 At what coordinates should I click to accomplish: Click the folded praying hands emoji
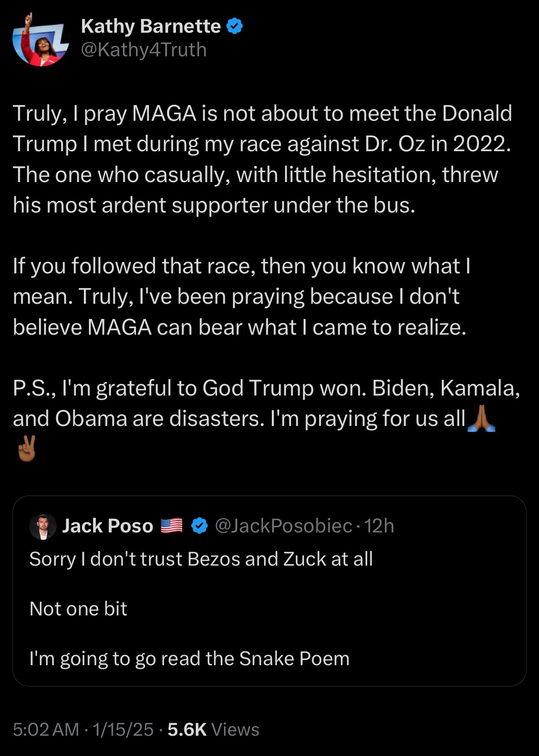pyautogui.click(x=481, y=418)
